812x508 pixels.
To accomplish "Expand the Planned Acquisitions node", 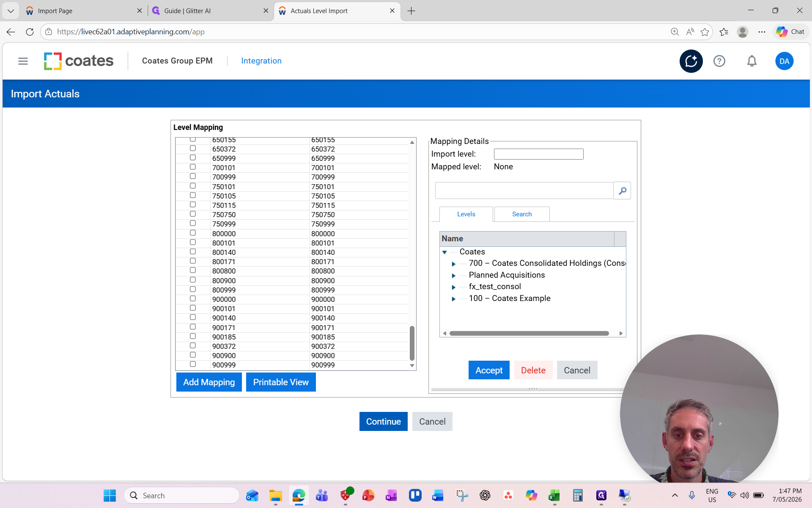I will (x=454, y=276).
